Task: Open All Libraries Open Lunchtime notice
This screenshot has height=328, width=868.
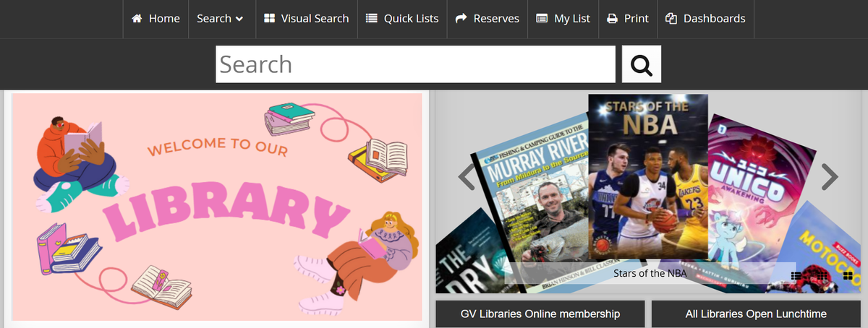Action: pos(756,314)
